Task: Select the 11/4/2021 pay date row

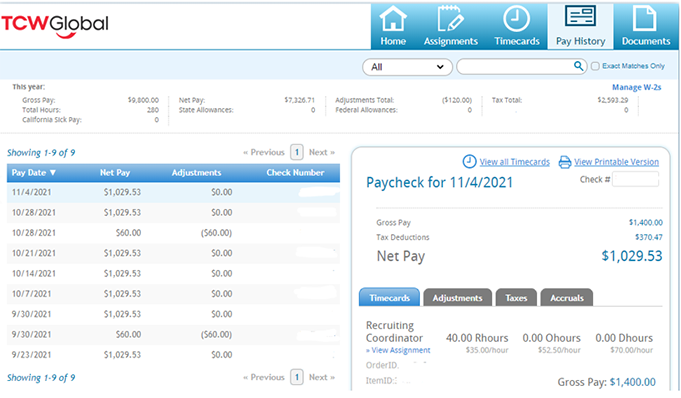Action: [173, 192]
